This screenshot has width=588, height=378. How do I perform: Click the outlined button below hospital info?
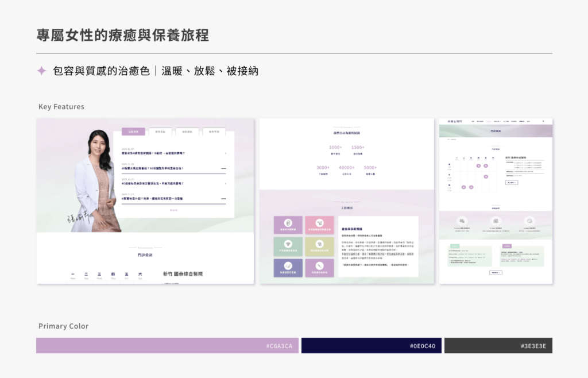click(512, 182)
